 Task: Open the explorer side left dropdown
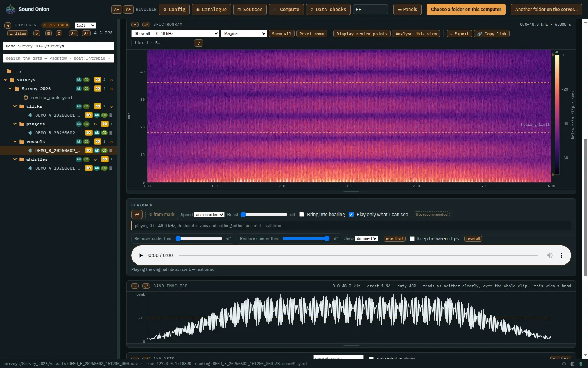[x=85, y=25]
